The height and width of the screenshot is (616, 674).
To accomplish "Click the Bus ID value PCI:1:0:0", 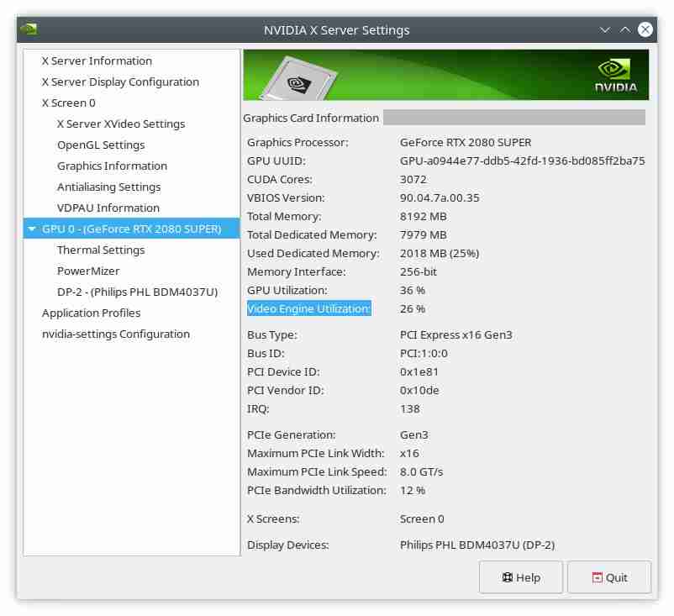I will pos(424,354).
